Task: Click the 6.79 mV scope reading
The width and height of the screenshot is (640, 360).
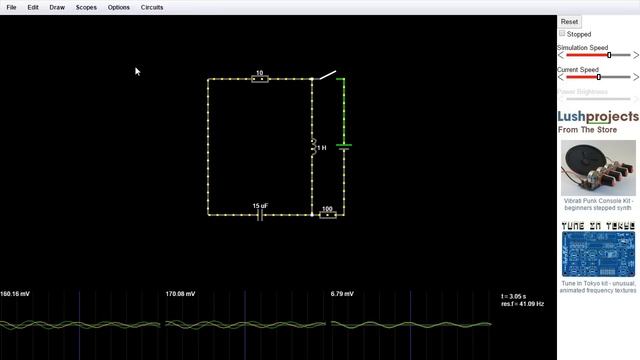Action: 342,294
